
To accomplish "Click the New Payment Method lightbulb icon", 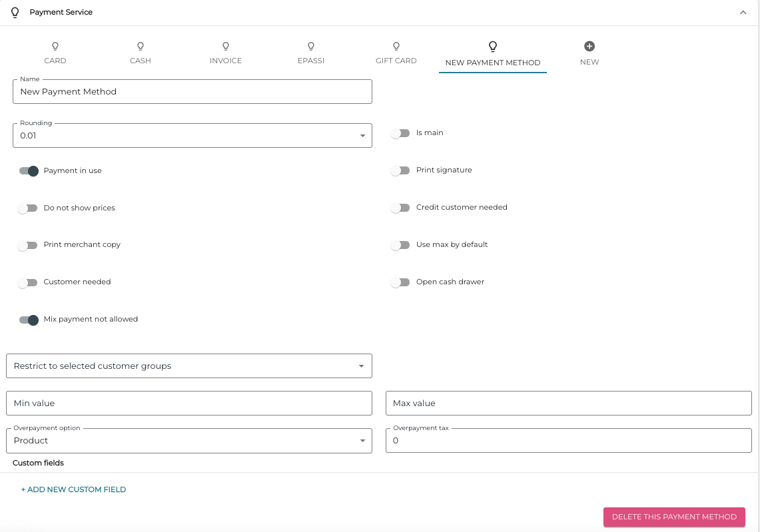I will (492, 47).
